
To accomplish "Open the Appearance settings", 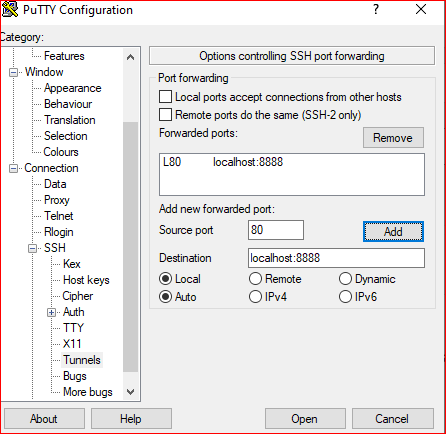I will [x=73, y=88].
